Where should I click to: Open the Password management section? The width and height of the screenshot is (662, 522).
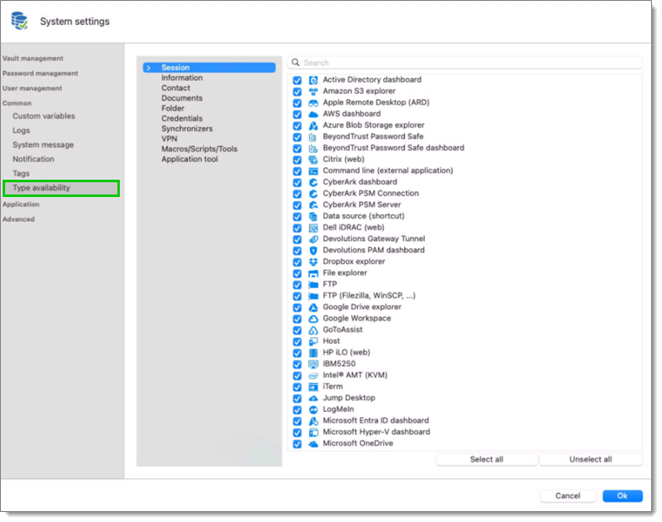tap(40, 73)
